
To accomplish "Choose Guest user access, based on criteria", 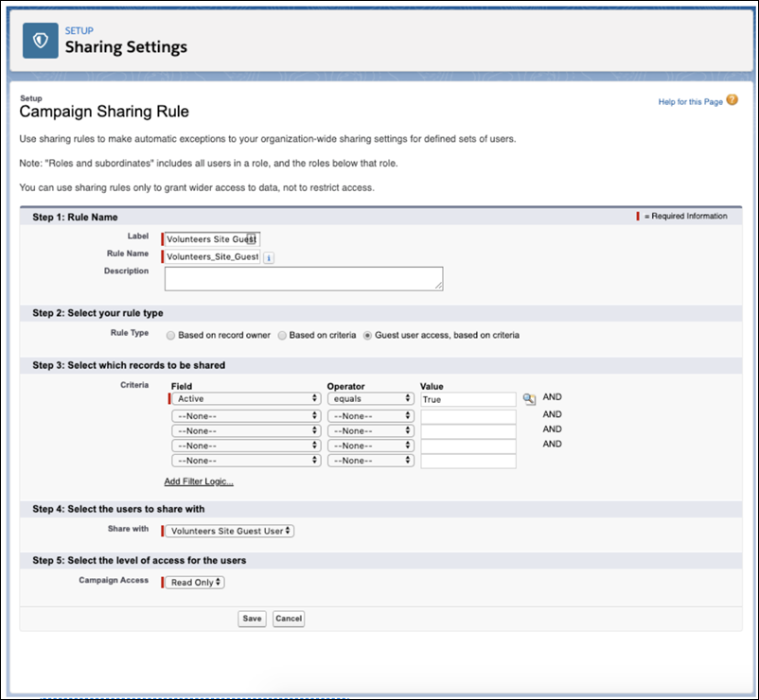I will [x=368, y=335].
